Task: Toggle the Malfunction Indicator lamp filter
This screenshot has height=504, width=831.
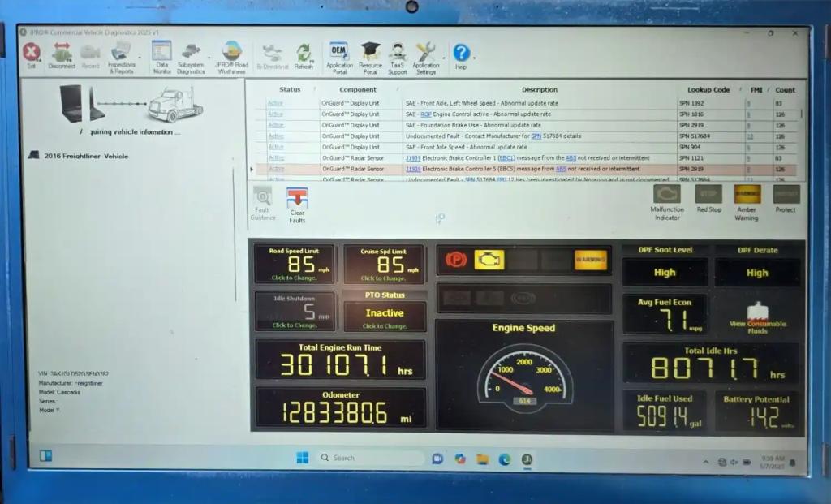Action: pos(666,195)
